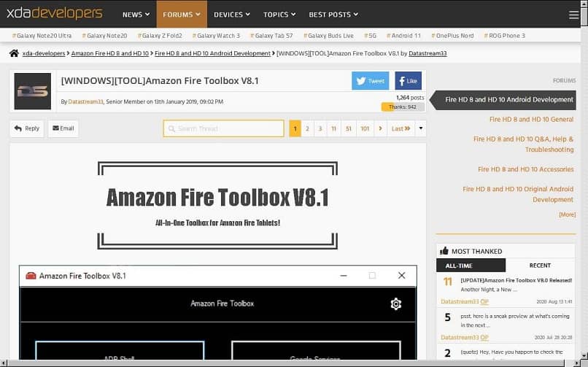Jump to page 11 of the thread
This screenshot has width=588, height=367.
coord(333,128)
